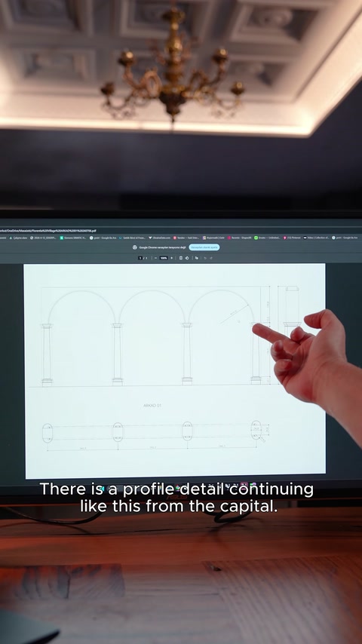
Task: Click the undo icon in PDF toolbar
Action: tap(205, 258)
